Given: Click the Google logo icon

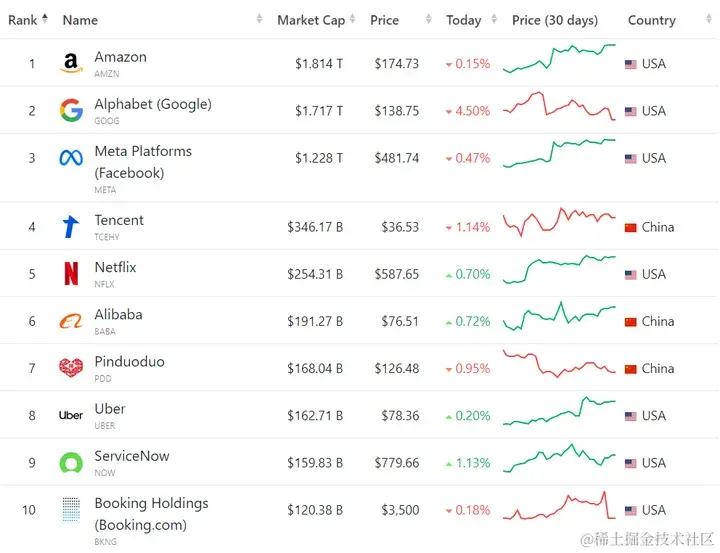Looking at the screenshot, I should (70, 111).
